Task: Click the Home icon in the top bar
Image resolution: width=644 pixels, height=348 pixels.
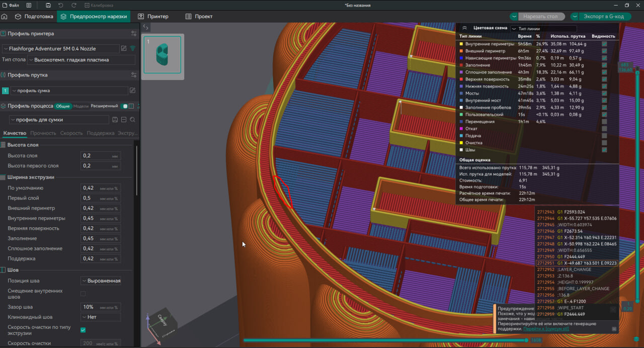Action: coord(5,17)
